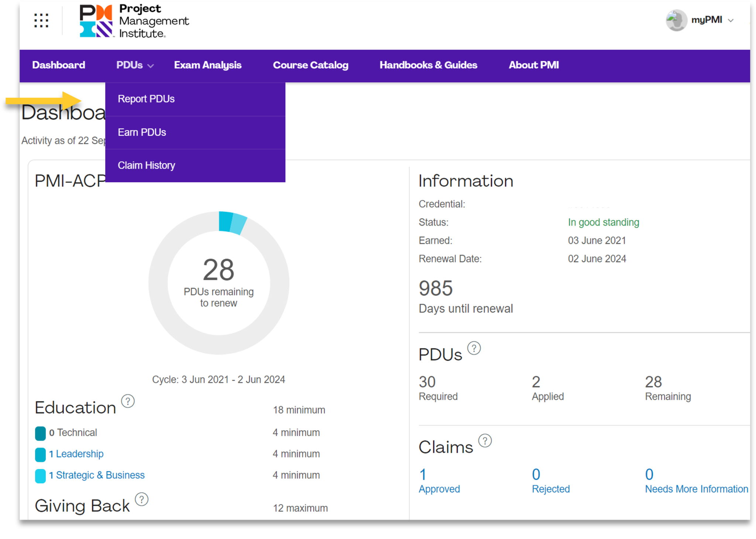The height and width of the screenshot is (539, 756).
Task: Go to the Exam Analysis tab
Action: 207,65
